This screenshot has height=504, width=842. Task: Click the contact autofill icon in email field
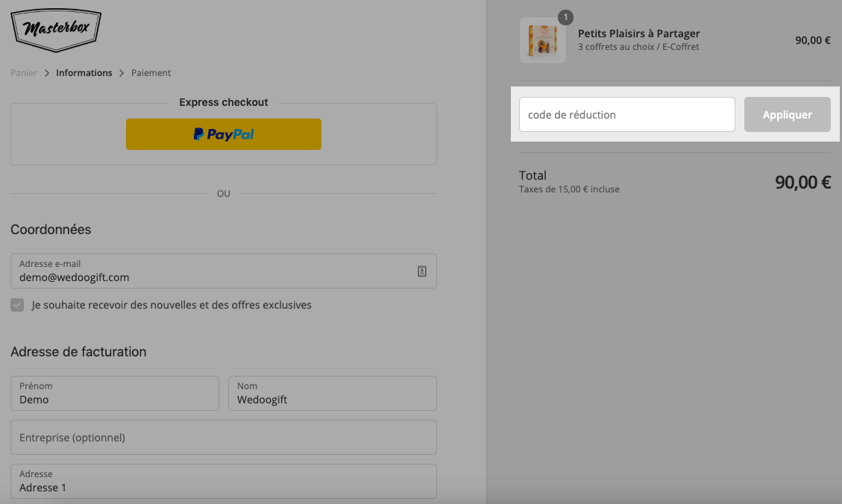[422, 271]
